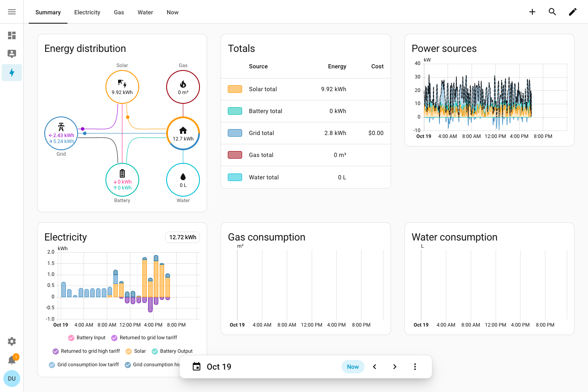Open search magnifier in header
The image size is (588, 392).
(x=553, y=12)
